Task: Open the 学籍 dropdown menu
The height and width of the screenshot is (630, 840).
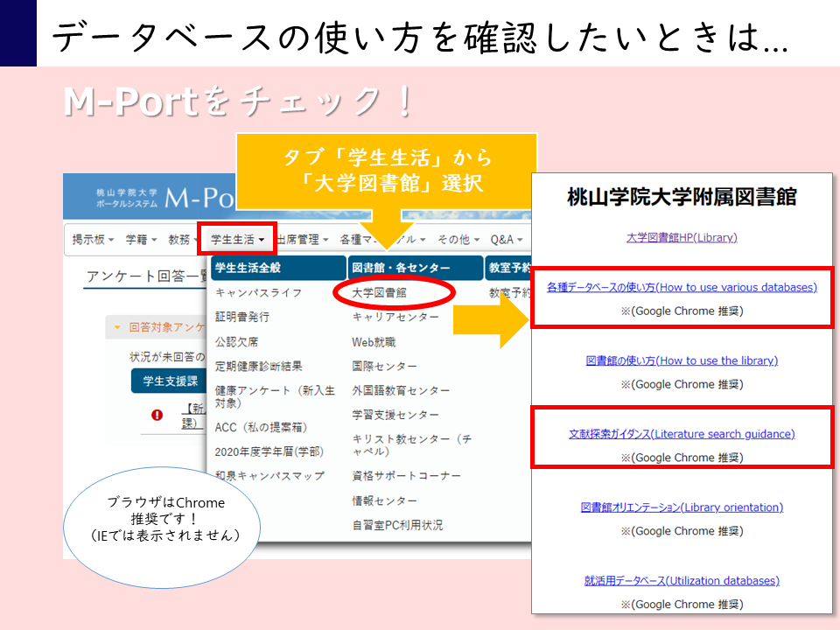Action: pyautogui.click(x=141, y=240)
